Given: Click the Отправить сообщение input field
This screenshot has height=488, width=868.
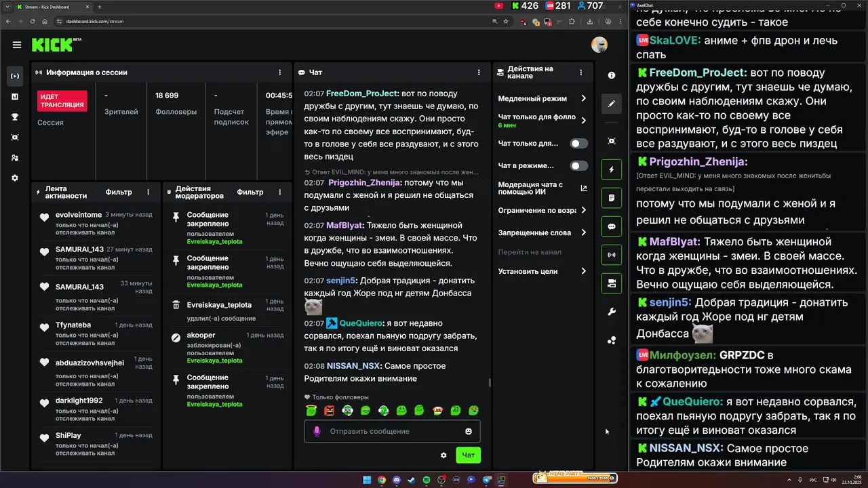Looking at the screenshot, I should (x=392, y=431).
